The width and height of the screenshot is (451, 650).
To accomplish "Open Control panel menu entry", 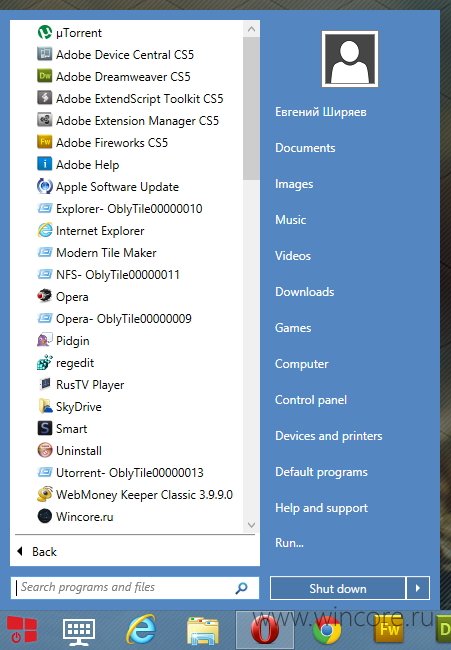I will tap(311, 400).
